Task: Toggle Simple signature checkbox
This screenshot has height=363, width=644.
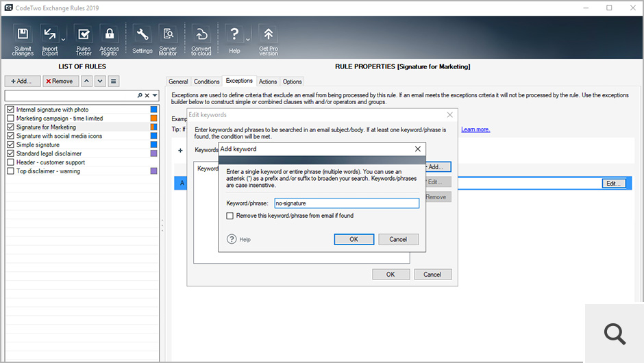Action: (x=11, y=145)
